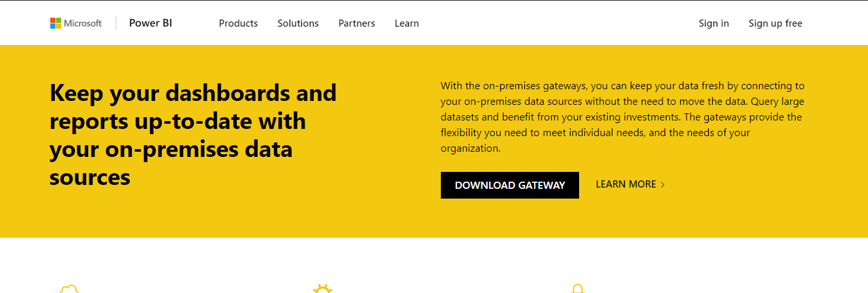Select the Learn menu item
The width and height of the screenshot is (868, 293).
click(406, 23)
